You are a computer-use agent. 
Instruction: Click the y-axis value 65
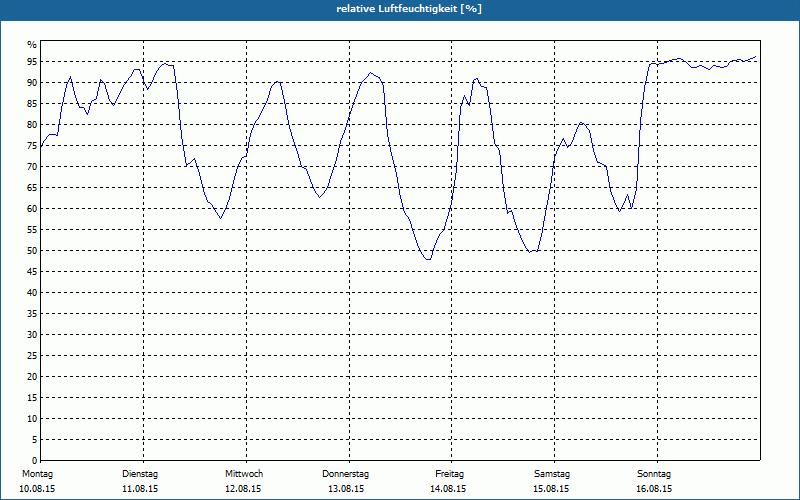point(32,188)
